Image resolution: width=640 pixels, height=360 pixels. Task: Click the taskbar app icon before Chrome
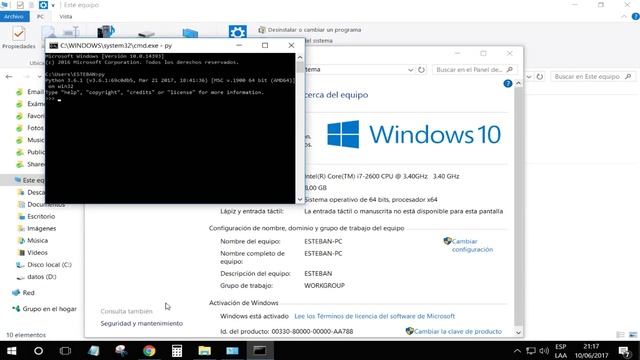tap(121, 351)
